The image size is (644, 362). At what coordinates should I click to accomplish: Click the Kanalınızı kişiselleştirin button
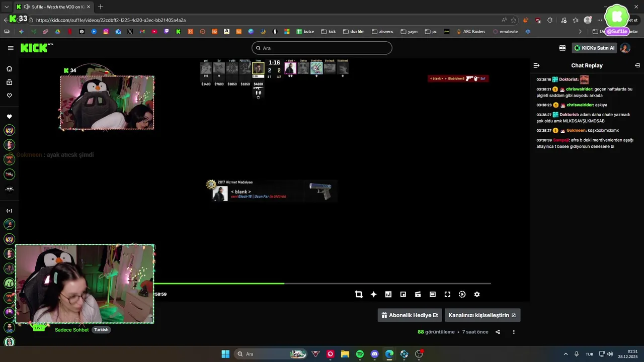(x=482, y=315)
